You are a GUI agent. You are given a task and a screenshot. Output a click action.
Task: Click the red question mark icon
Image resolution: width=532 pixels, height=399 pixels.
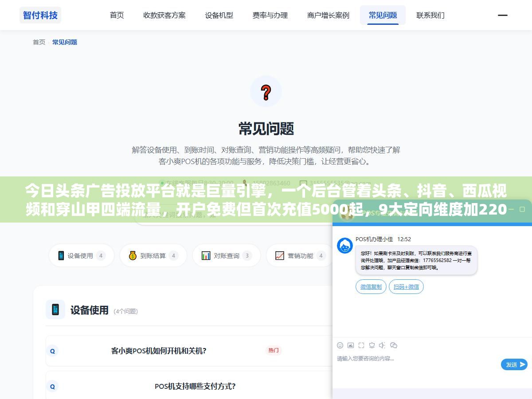point(266,92)
